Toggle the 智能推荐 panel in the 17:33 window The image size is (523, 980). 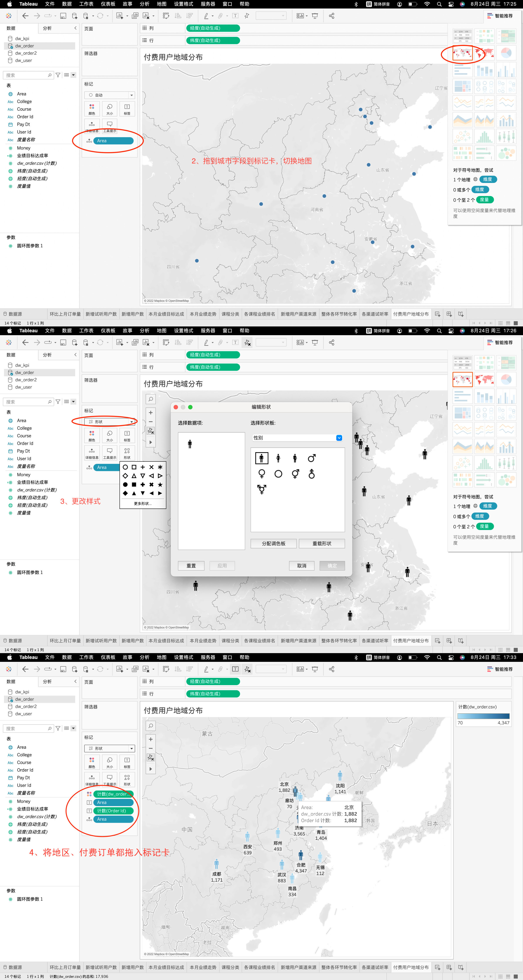click(x=500, y=669)
